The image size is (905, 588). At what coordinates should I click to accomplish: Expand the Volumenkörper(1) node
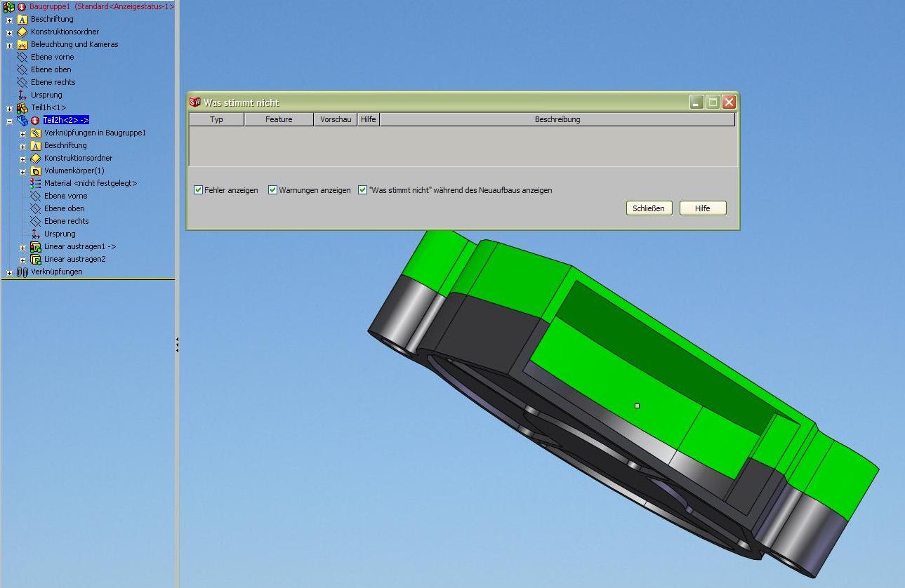tap(22, 171)
